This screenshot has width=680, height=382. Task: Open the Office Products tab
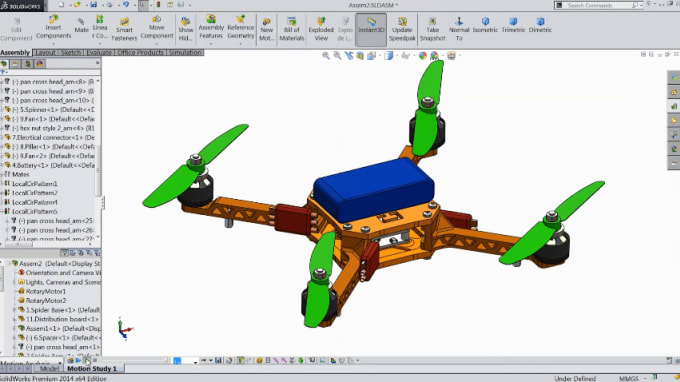pyautogui.click(x=141, y=52)
